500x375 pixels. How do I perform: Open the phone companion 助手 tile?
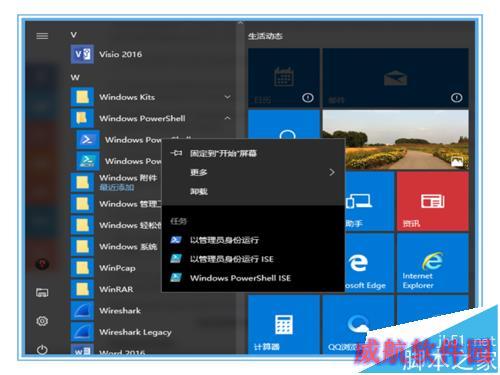[x=369, y=201]
